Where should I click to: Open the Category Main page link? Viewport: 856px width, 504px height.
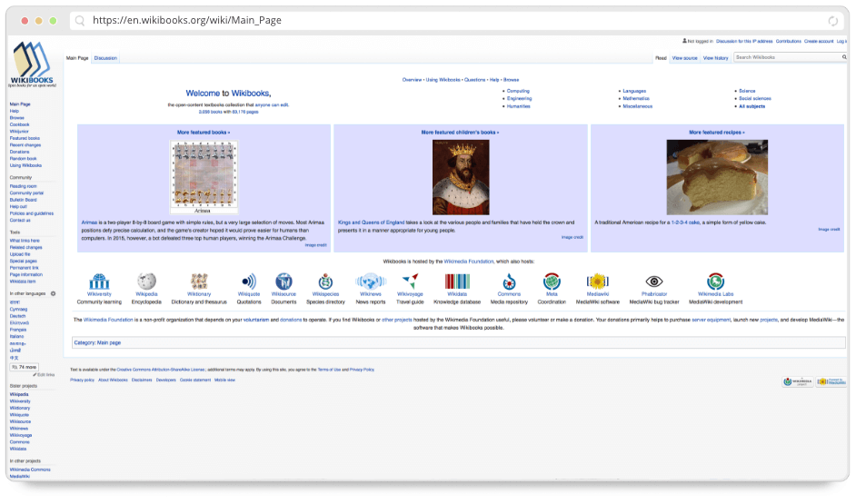click(x=109, y=343)
